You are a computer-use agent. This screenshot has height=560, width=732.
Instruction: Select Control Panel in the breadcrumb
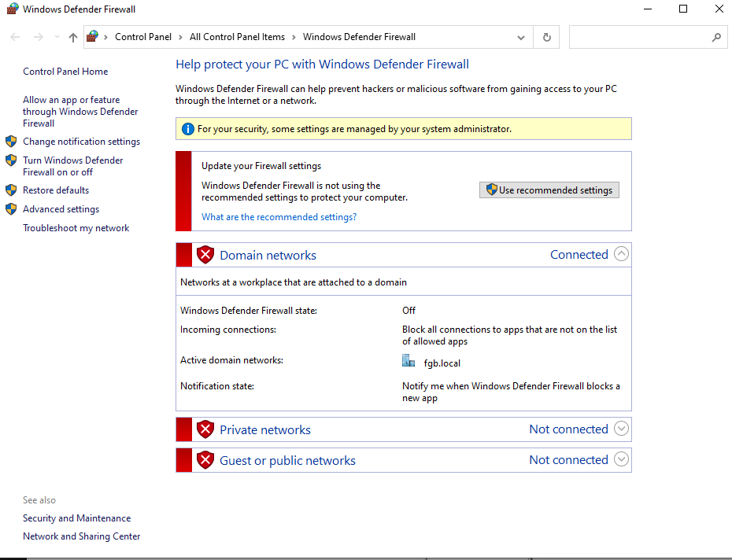pos(143,37)
